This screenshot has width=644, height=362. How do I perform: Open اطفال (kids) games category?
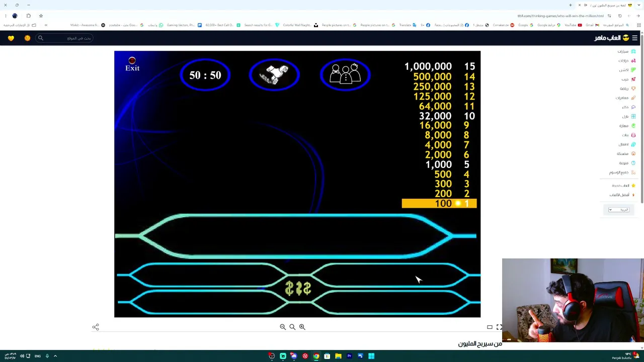point(627,144)
